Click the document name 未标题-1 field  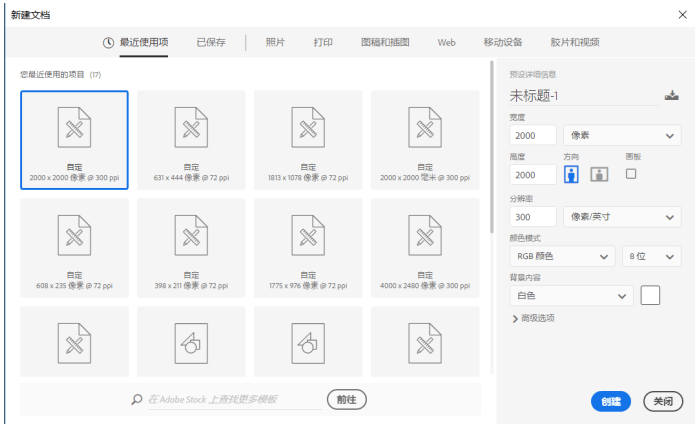[x=584, y=95]
